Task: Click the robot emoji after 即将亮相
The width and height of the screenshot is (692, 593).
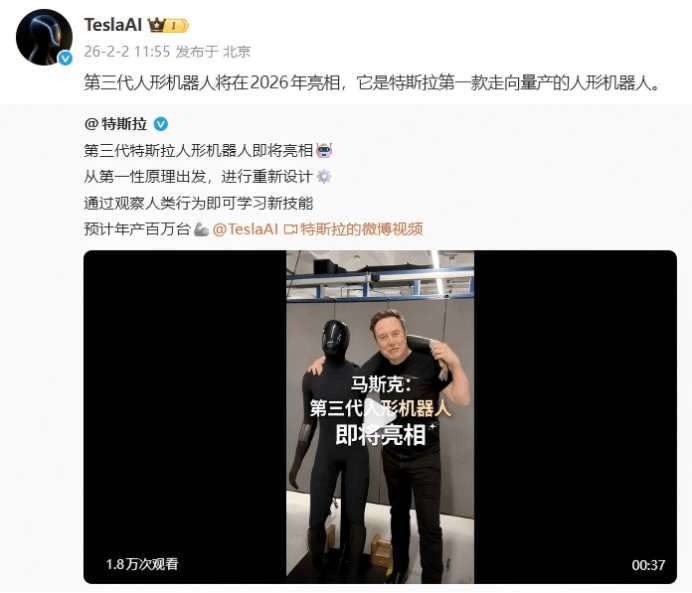Action: pos(324,150)
